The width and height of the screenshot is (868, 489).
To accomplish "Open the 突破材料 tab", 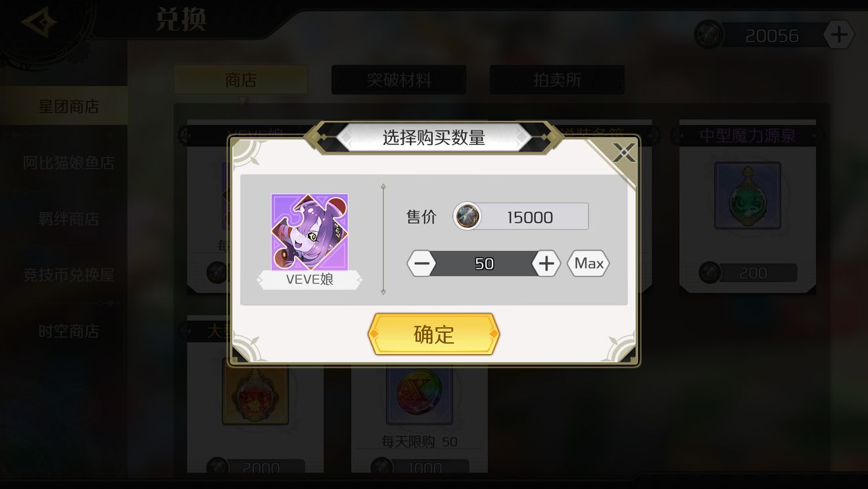I will 399,80.
